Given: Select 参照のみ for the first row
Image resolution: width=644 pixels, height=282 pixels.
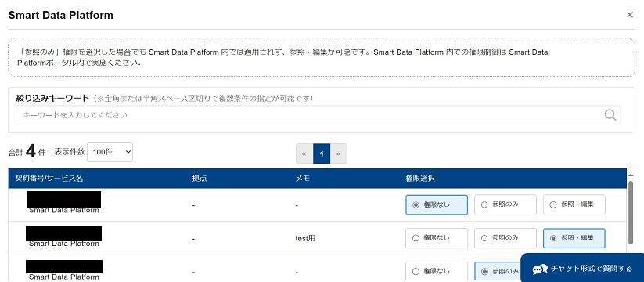Looking at the screenshot, I should (x=505, y=204).
